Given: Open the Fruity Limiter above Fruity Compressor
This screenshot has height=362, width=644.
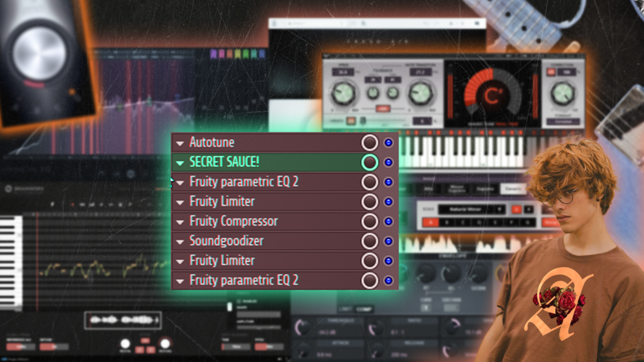Looking at the screenshot, I should point(222,202).
